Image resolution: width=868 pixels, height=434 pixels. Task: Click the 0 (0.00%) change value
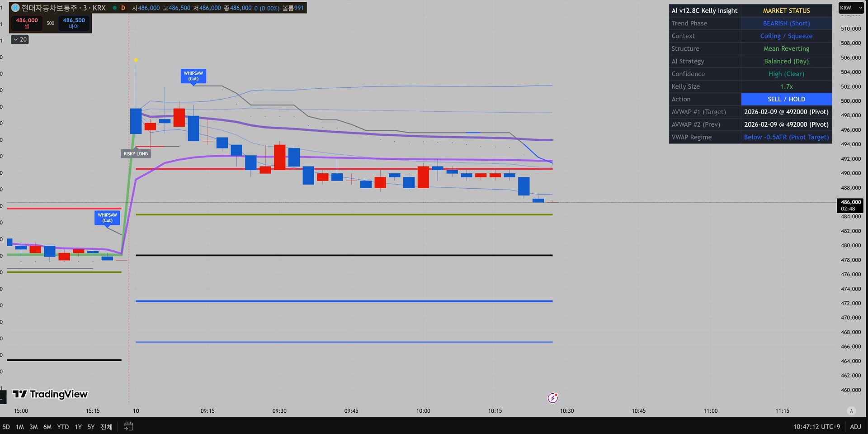(267, 8)
